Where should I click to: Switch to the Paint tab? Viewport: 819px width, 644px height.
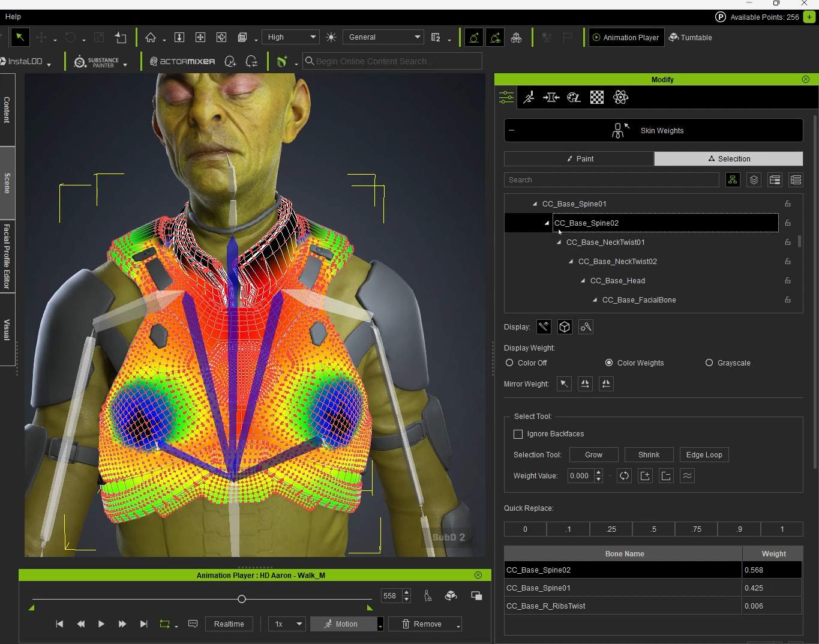[x=579, y=158]
